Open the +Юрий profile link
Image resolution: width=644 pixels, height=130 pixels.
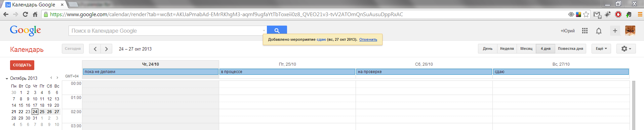568,31
